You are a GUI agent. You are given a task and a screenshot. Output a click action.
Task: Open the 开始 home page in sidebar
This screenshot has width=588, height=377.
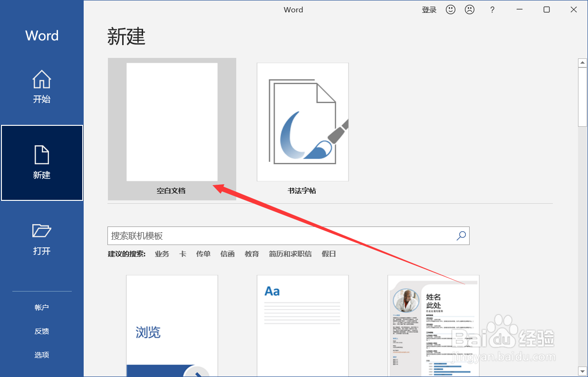(42, 87)
